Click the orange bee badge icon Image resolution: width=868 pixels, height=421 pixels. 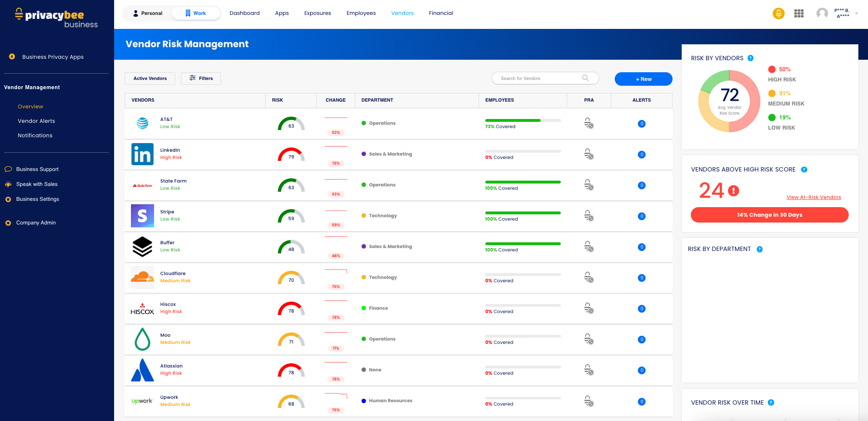tap(778, 13)
